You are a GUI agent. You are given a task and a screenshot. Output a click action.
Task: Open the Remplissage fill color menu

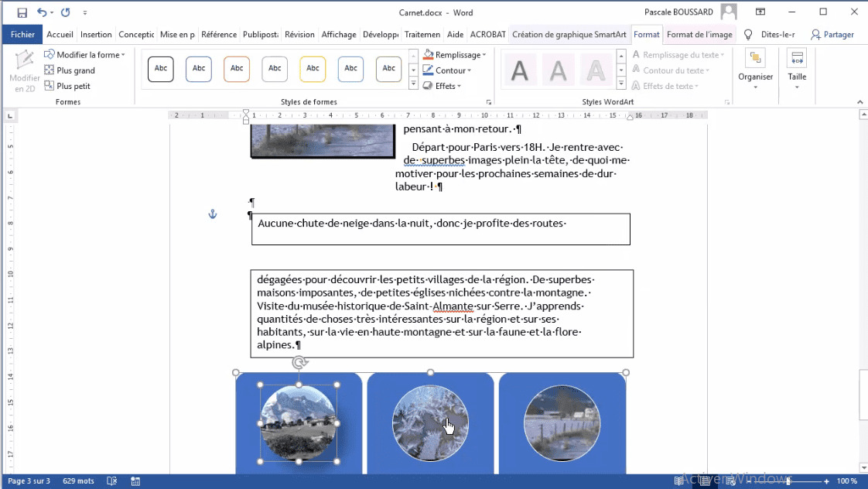[x=455, y=54]
